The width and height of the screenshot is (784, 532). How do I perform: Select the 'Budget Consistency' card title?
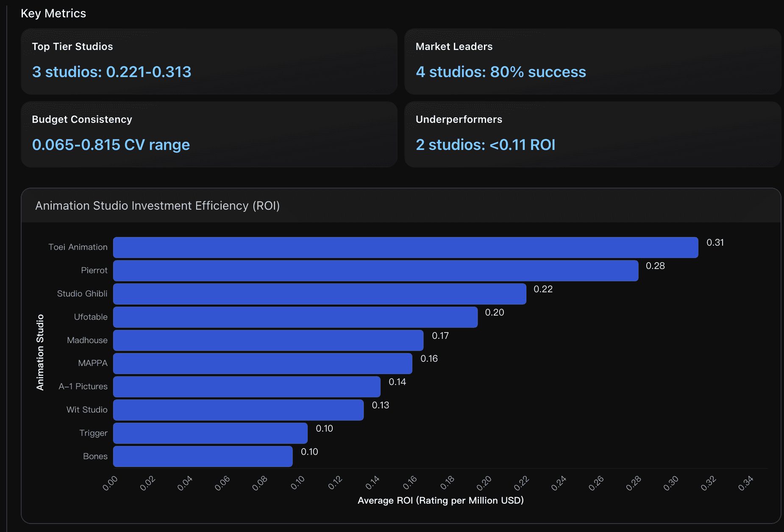click(82, 119)
